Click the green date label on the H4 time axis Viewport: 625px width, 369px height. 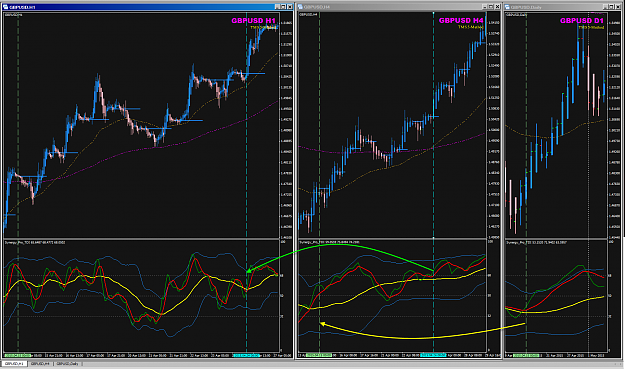click(319, 355)
